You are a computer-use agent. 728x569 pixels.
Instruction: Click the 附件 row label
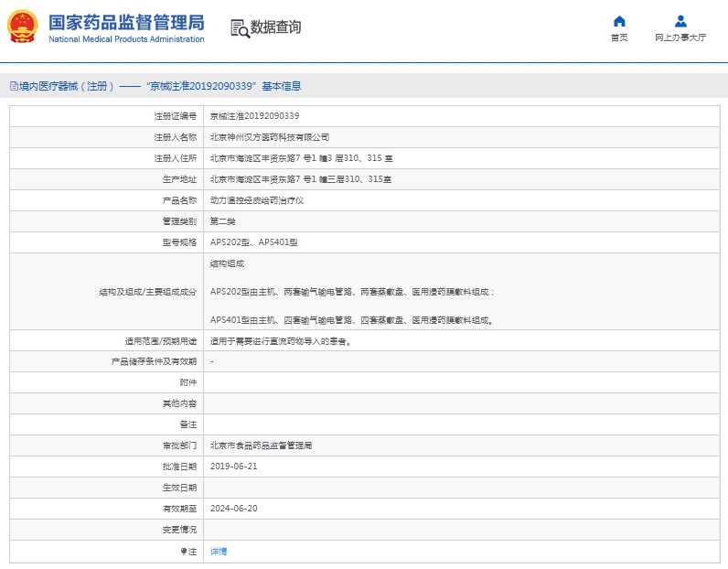[x=188, y=382]
